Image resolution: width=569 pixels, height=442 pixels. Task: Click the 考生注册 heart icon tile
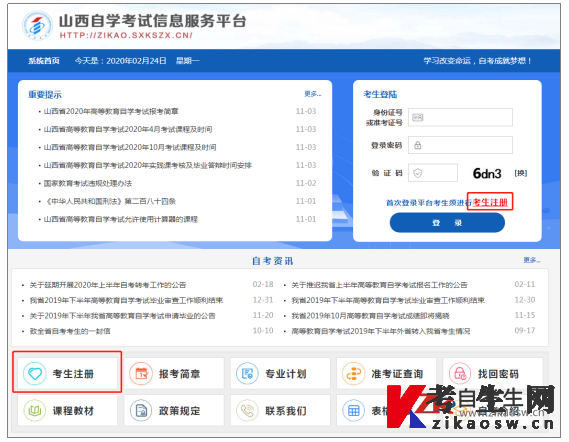pos(67,373)
